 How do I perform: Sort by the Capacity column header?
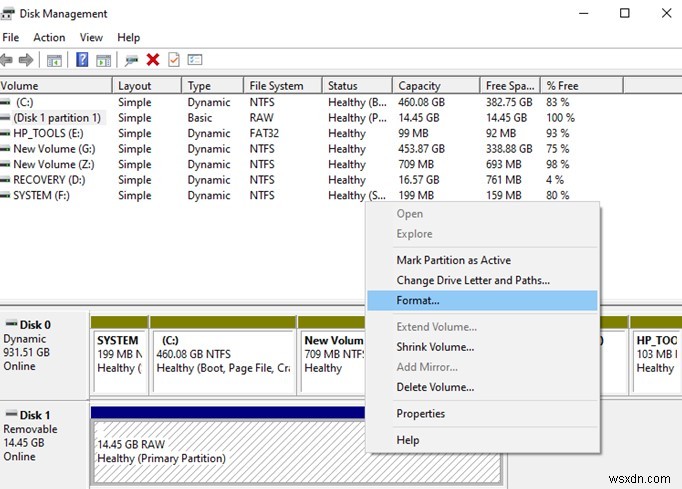click(x=419, y=86)
